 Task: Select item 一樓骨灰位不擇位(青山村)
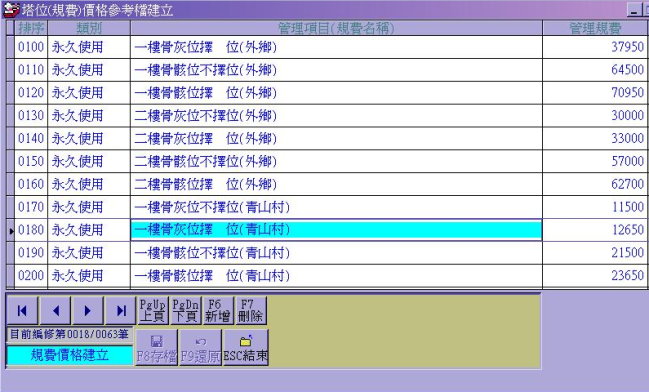tap(336, 207)
